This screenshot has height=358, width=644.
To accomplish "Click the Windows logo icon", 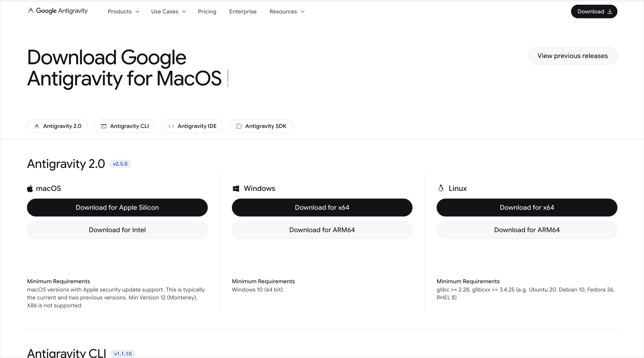I will (x=236, y=188).
